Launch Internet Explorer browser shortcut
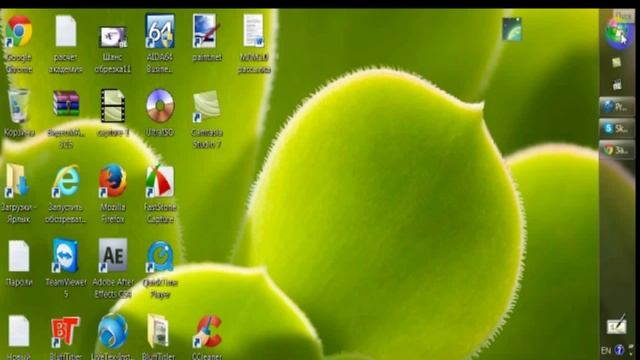640x360 pixels. pos(66,181)
